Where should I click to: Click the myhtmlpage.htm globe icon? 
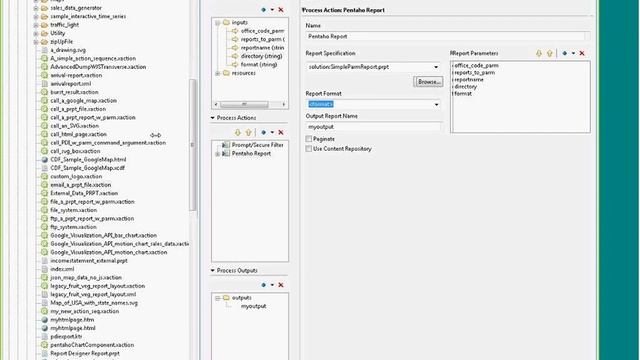pyautogui.click(x=44, y=320)
